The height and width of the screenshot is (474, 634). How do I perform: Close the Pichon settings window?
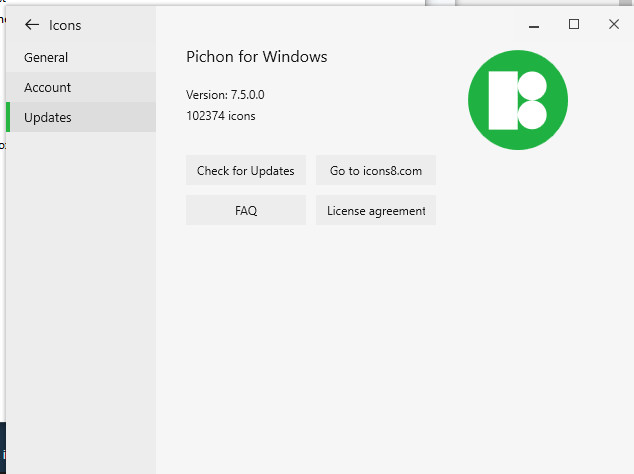(x=614, y=24)
